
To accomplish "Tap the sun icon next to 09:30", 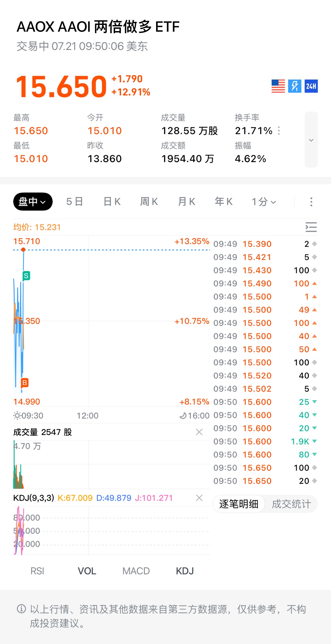I will tap(17, 416).
